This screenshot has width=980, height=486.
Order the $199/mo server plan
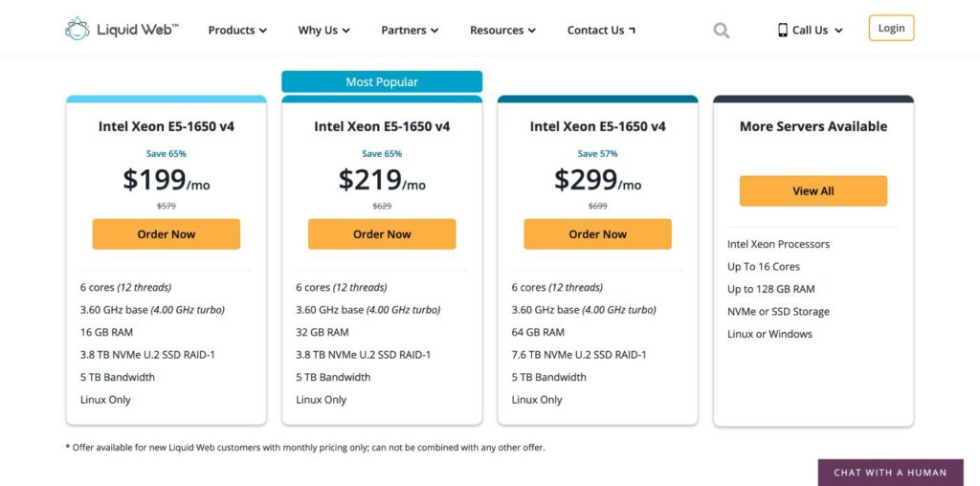[167, 234]
